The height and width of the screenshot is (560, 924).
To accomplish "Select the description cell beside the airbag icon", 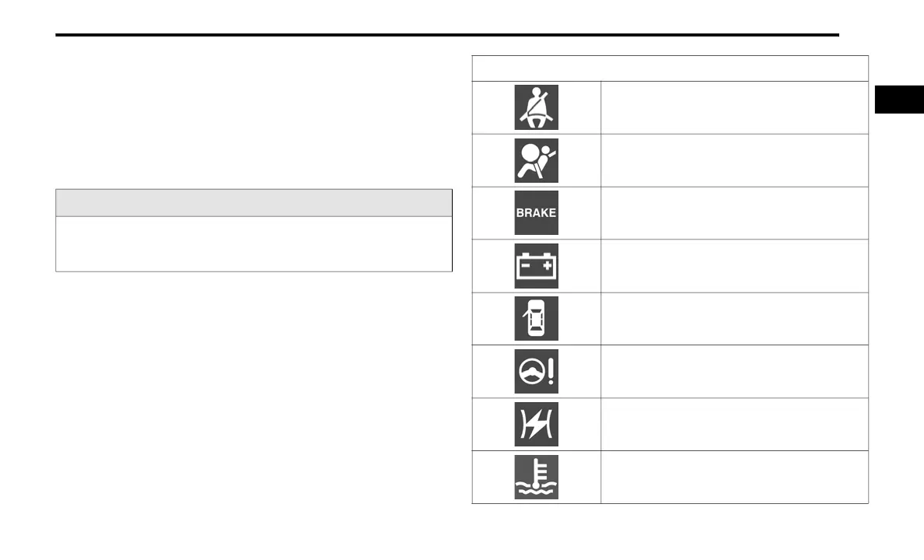I will coord(734,160).
